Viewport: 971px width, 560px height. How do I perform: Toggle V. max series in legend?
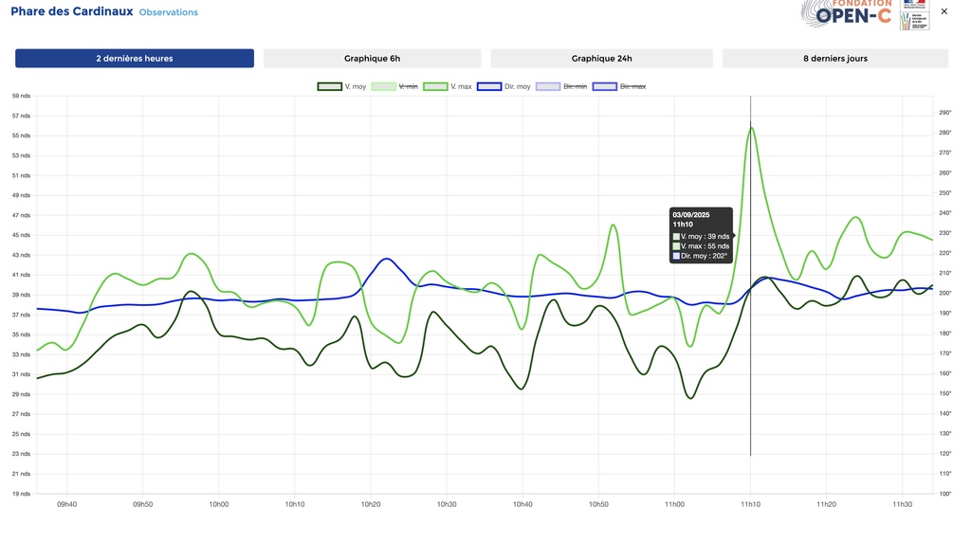point(448,86)
